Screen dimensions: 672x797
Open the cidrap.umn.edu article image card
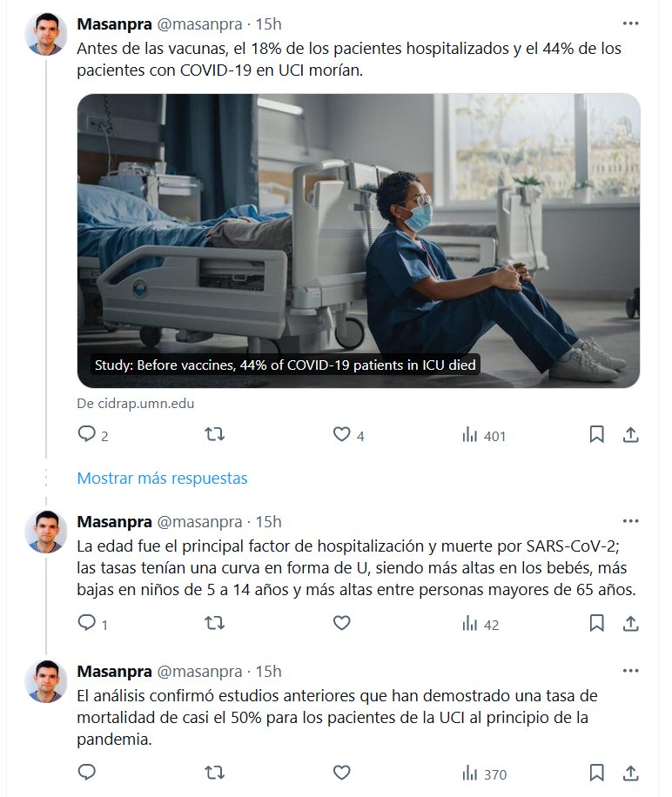click(x=358, y=240)
